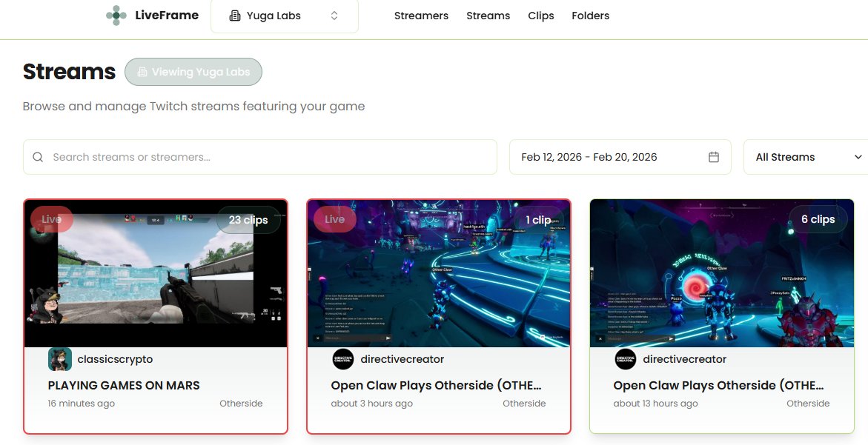Image resolution: width=868 pixels, height=445 pixels.
Task: Click Otherside label on 13 hours ago card
Action: coord(808,404)
